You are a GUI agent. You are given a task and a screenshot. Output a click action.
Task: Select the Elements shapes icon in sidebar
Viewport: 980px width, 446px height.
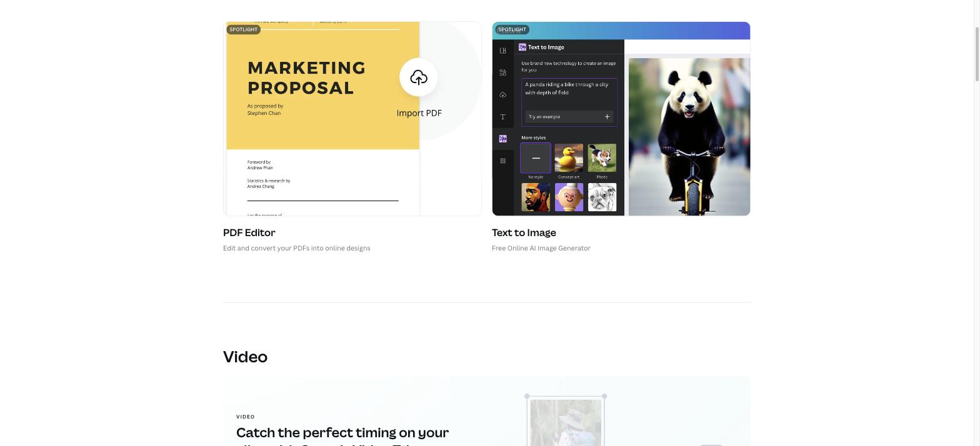click(x=502, y=72)
